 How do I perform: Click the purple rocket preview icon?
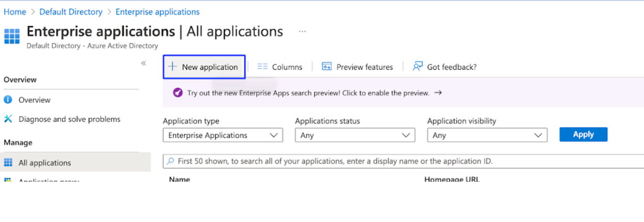pyautogui.click(x=178, y=93)
